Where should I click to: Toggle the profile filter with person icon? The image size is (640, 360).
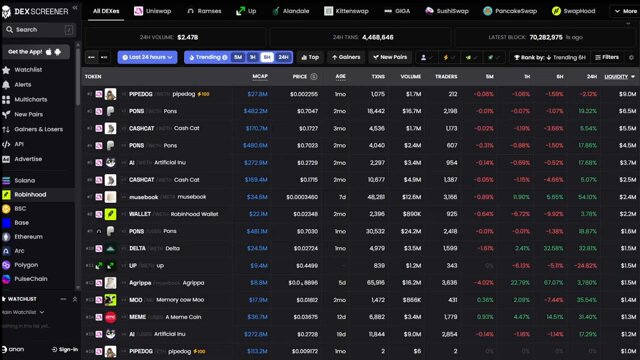pos(426,58)
